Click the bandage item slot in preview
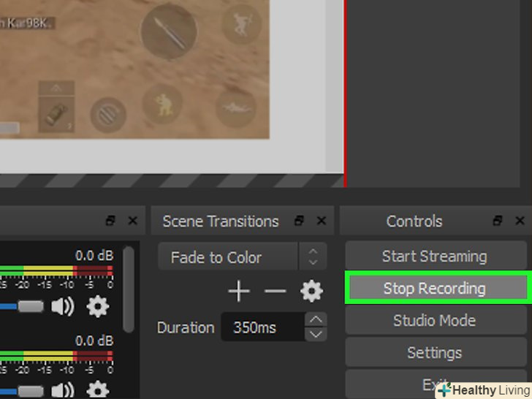This screenshot has width=532, height=399. (56, 114)
